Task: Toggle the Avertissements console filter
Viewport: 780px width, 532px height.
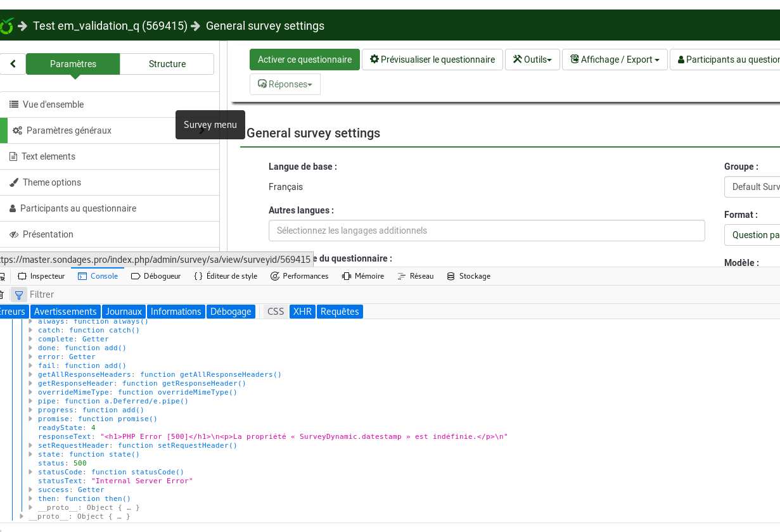Action: [65, 312]
